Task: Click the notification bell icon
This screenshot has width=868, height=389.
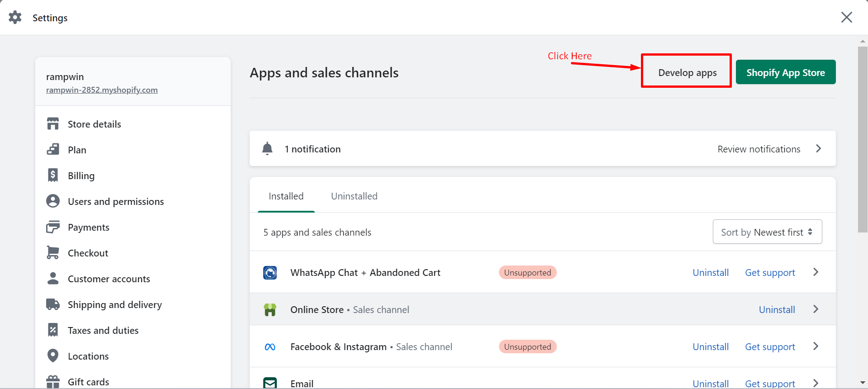Action: point(267,149)
